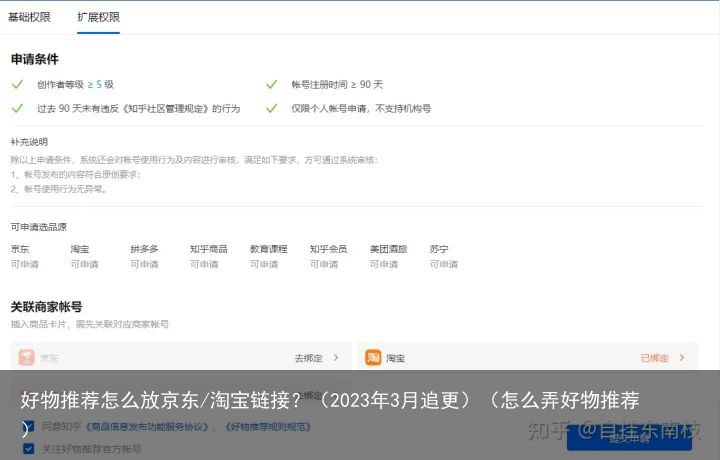Click the 拼多多 source label
Screen dimensions: 720x460
click(x=144, y=249)
